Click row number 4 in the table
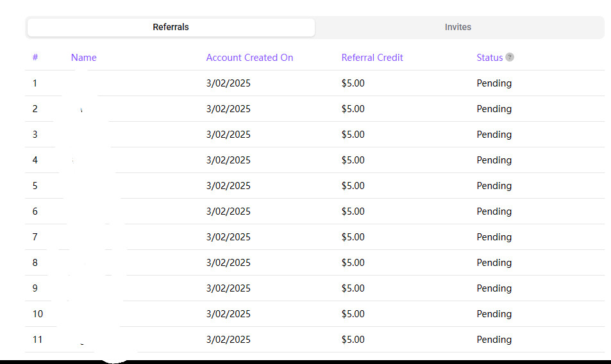This screenshot has width=611, height=364. (35, 160)
